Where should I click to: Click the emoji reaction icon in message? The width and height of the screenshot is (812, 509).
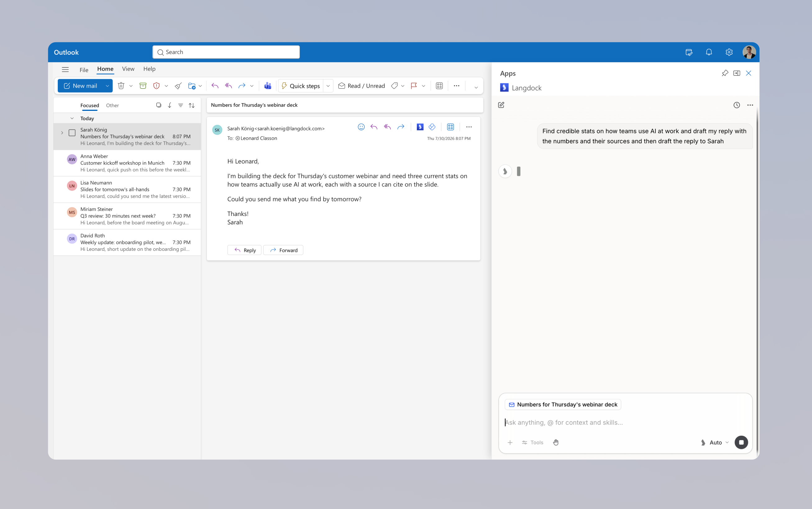(361, 127)
